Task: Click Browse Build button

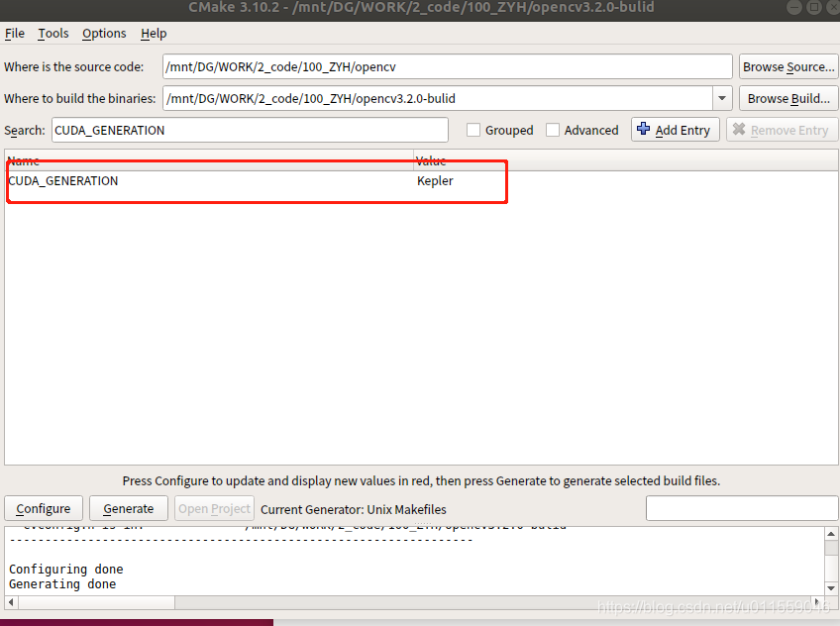Action: coord(788,98)
